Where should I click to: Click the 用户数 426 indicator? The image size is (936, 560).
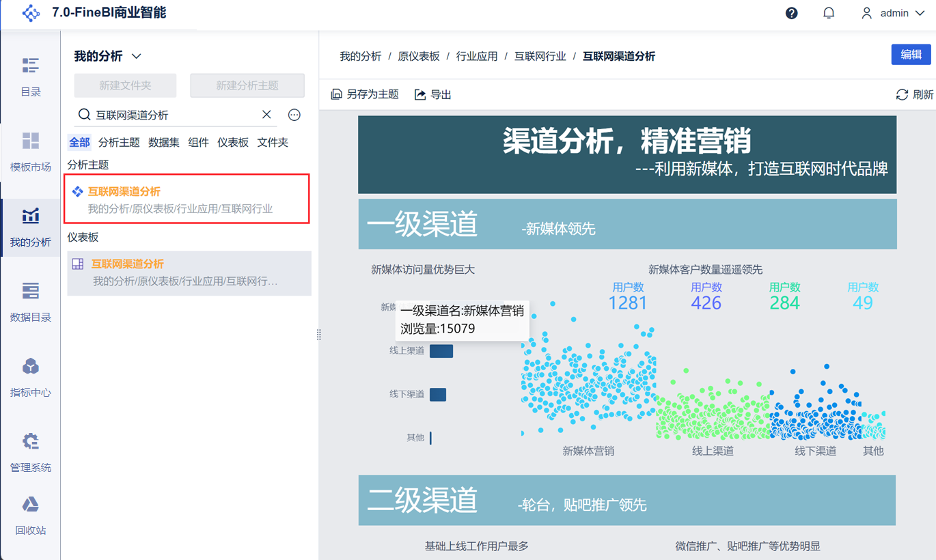[x=706, y=296]
